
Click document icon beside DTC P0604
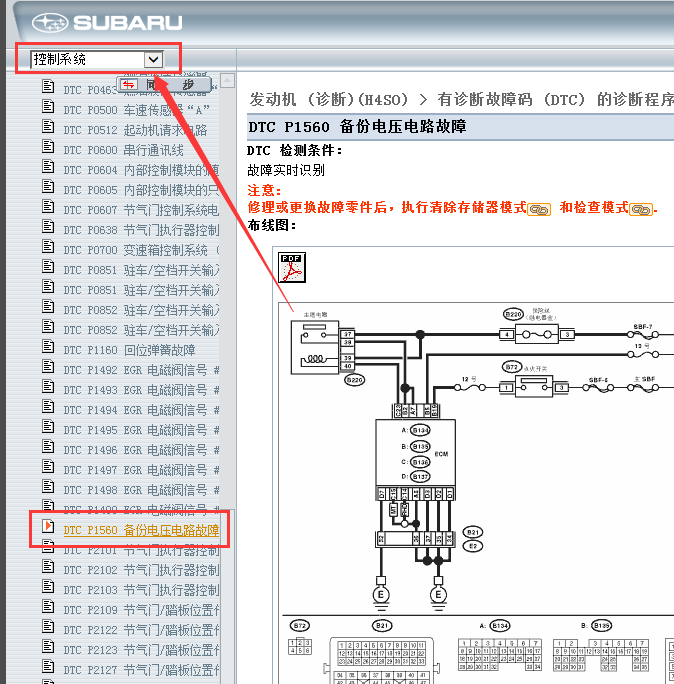click(x=48, y=167)
